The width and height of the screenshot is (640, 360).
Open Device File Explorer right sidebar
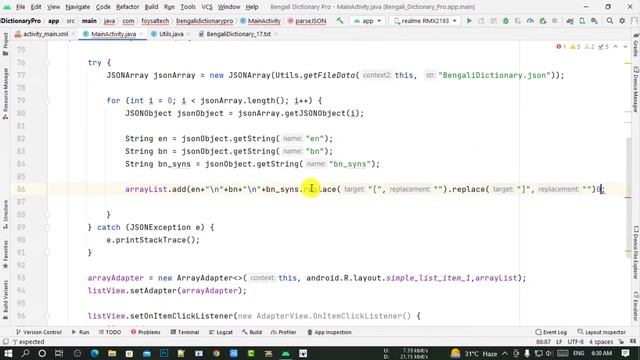636,253
